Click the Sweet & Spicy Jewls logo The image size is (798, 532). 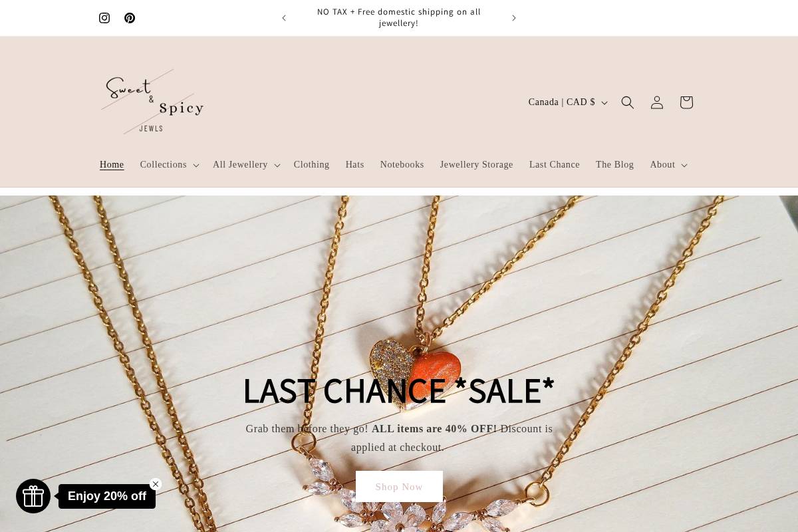(x=152, y=101)
